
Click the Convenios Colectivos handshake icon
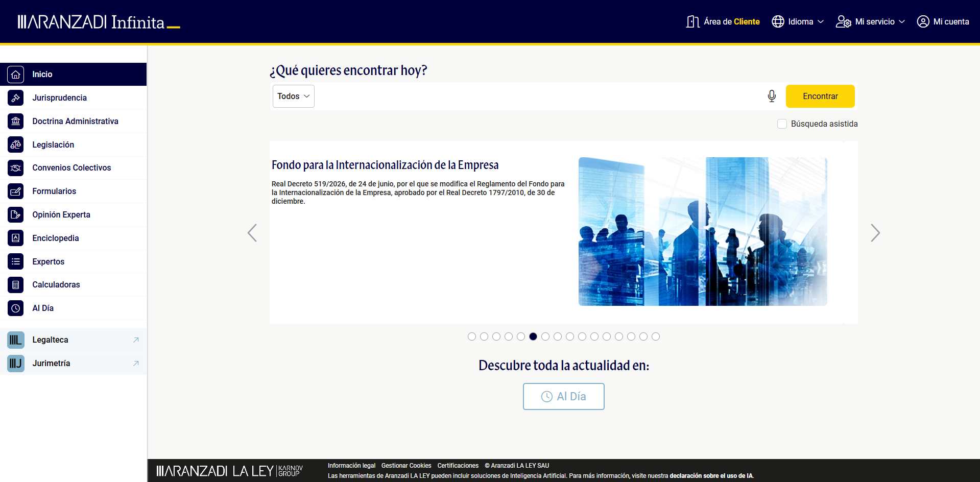click(x=16, y=167)
